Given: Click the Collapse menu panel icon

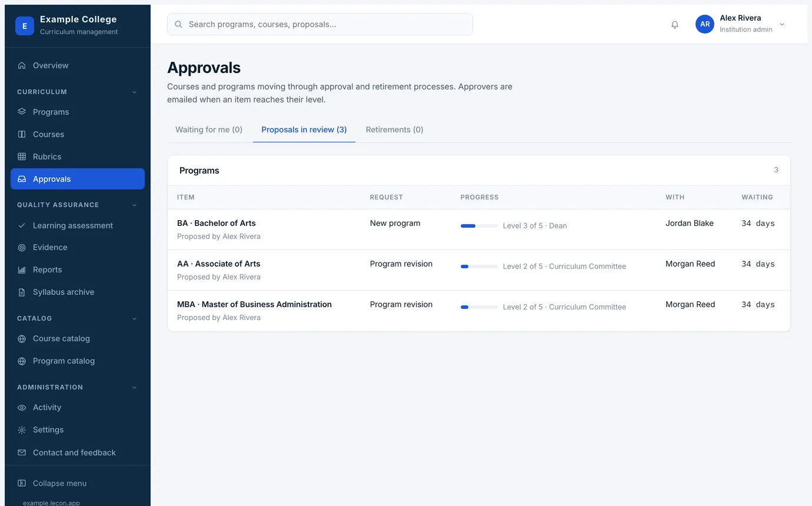Looking at the screenshot, I should (22, 483).
